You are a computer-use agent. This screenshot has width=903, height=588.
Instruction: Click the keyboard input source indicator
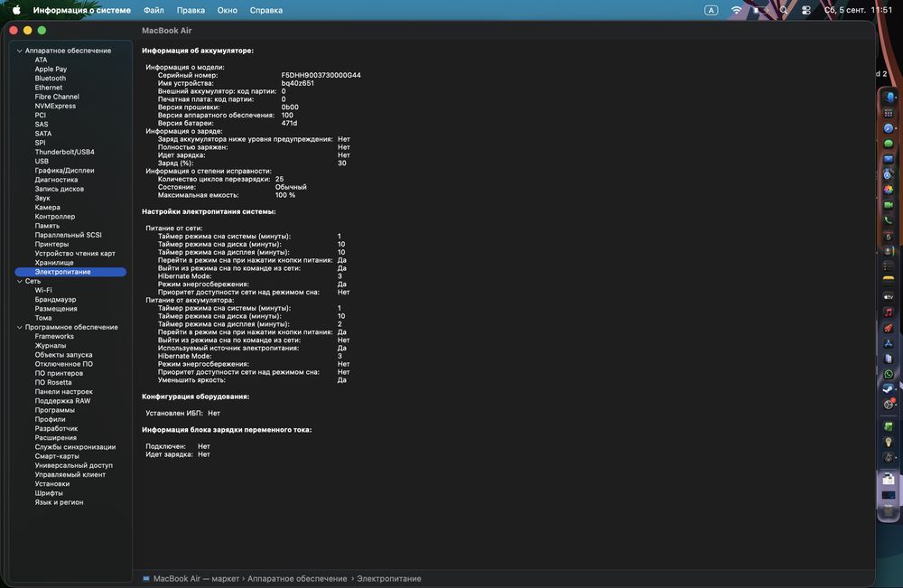[x=712, y=10]
